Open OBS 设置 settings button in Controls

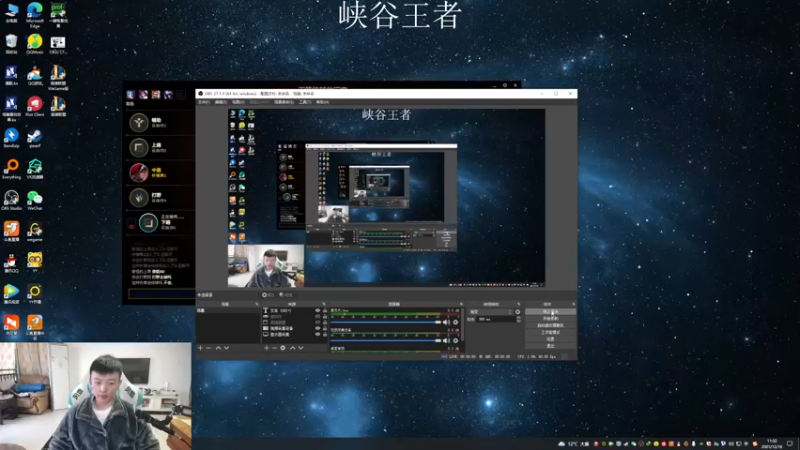[x=550, y=339]
